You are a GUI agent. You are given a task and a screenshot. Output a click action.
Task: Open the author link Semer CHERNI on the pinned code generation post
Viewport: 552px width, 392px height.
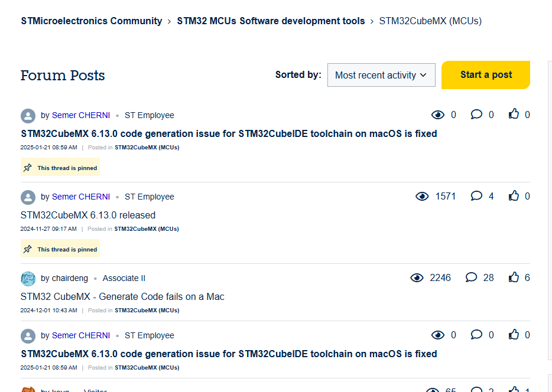(81, 115)
